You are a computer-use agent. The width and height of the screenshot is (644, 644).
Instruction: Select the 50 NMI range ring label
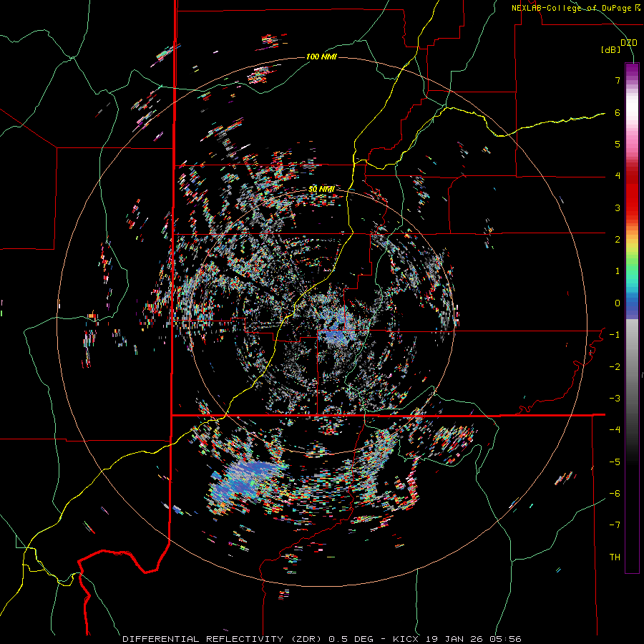click(x=321, y=189)
